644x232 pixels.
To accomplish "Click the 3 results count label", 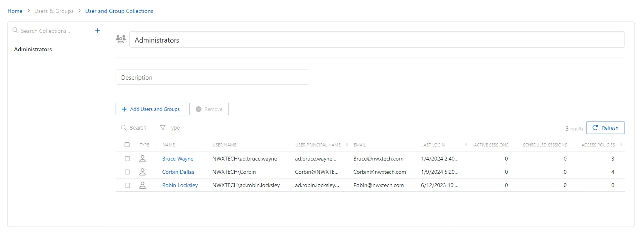I will (x=574, y=128).
